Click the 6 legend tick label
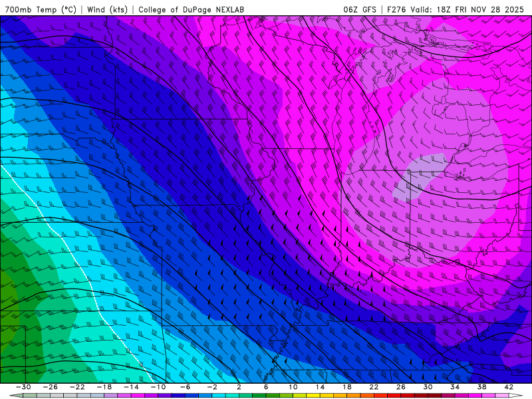Screen dimensions: 532x399 [x=266, y=387]
